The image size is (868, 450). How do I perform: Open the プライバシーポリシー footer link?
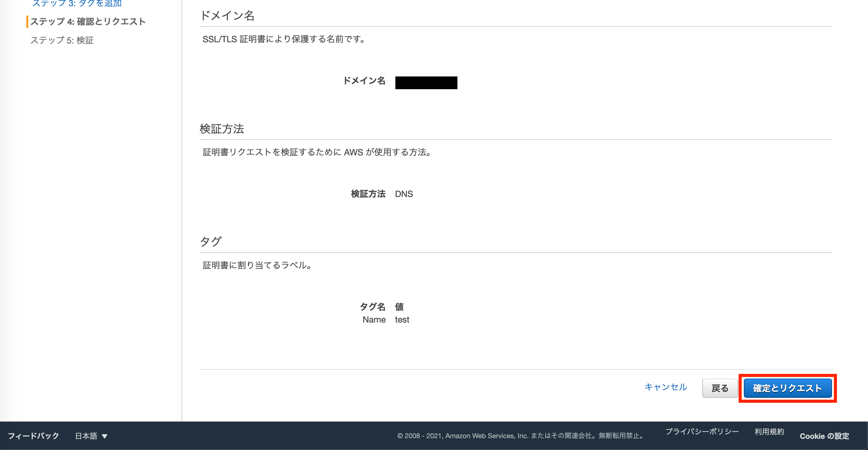(702, 431)
